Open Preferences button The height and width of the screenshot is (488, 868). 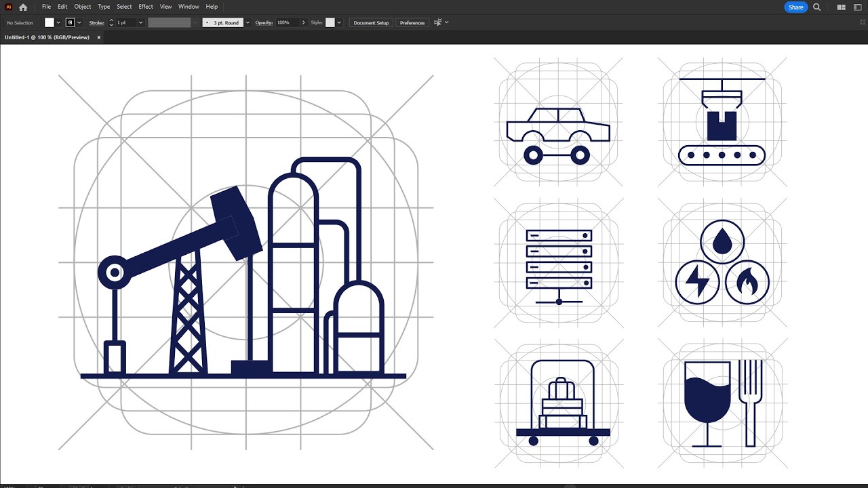tap(412, 22)
